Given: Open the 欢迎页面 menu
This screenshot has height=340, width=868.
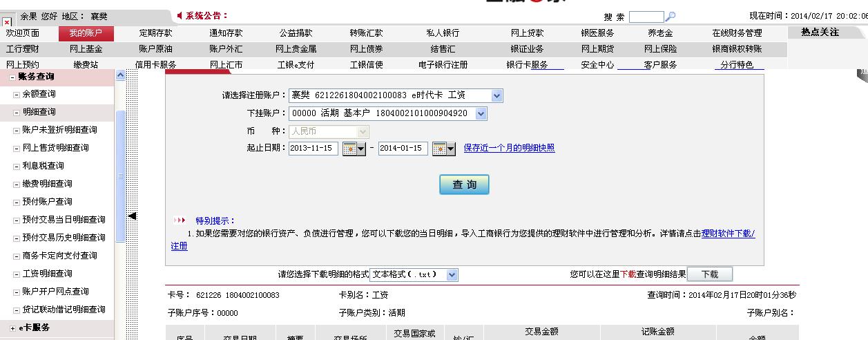Looking at the screenshot, I should [x=23, y=33].
